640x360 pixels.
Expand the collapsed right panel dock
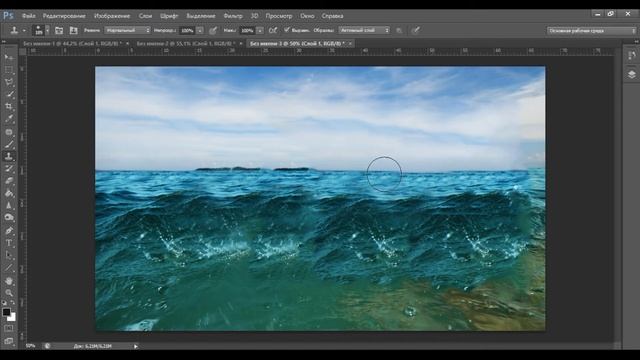(636, 41)
